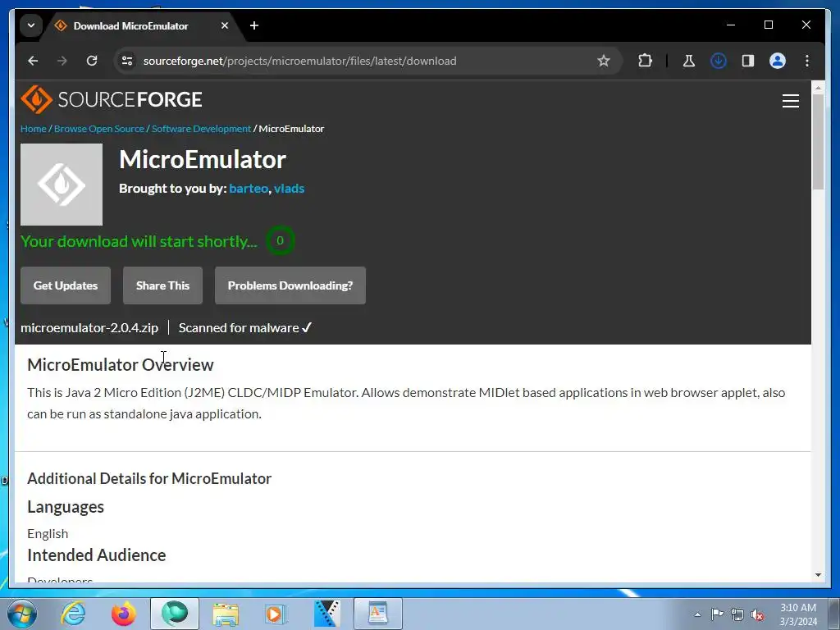The image size is (840, 630).
Task: Click the vertical scrollbar thumb
Action: [x=818, y=141]
